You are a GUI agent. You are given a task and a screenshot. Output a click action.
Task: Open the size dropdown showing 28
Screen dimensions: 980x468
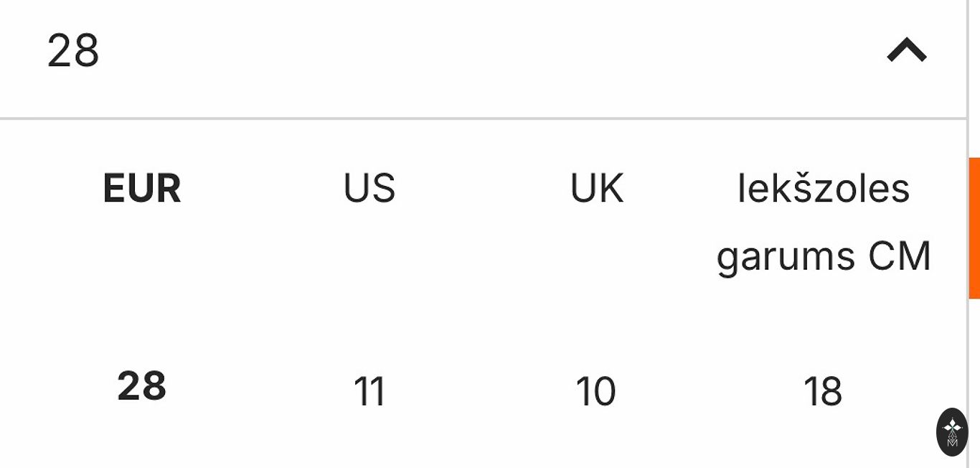point(73,51)
